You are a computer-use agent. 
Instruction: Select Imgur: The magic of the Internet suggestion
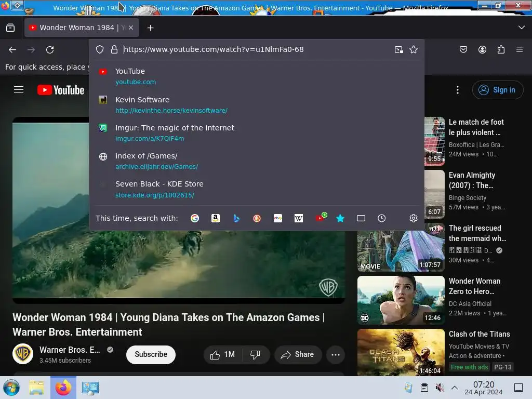click(257, 133)
